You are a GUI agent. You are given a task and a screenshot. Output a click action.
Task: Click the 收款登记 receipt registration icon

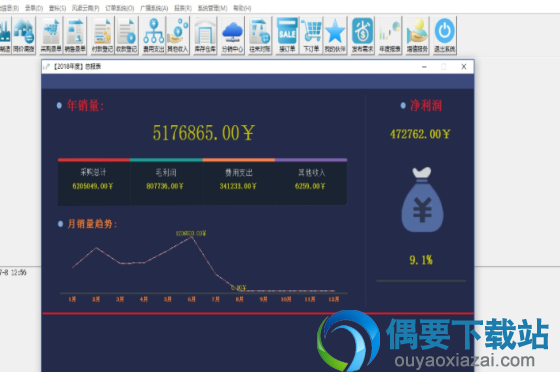coord(126,35)
